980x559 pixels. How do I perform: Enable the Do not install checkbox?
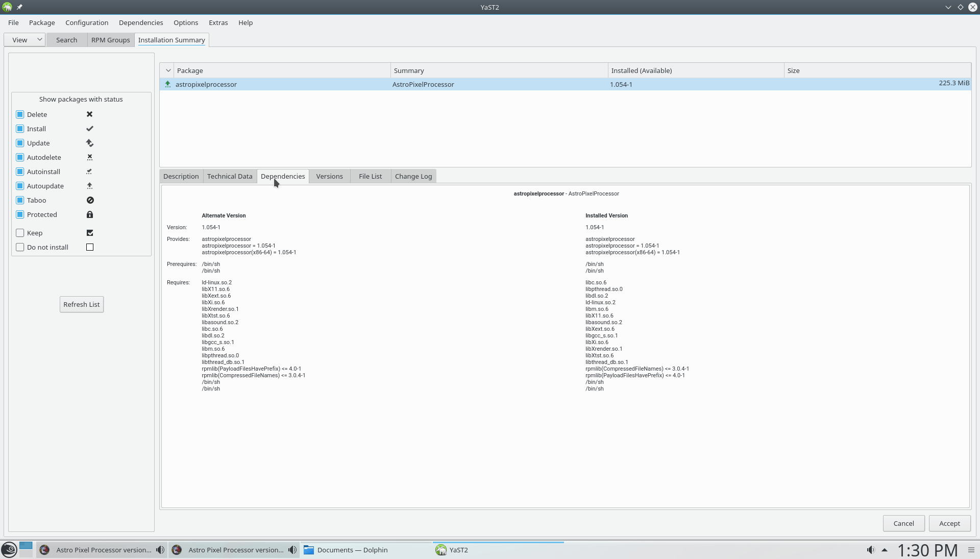point(20,247)
